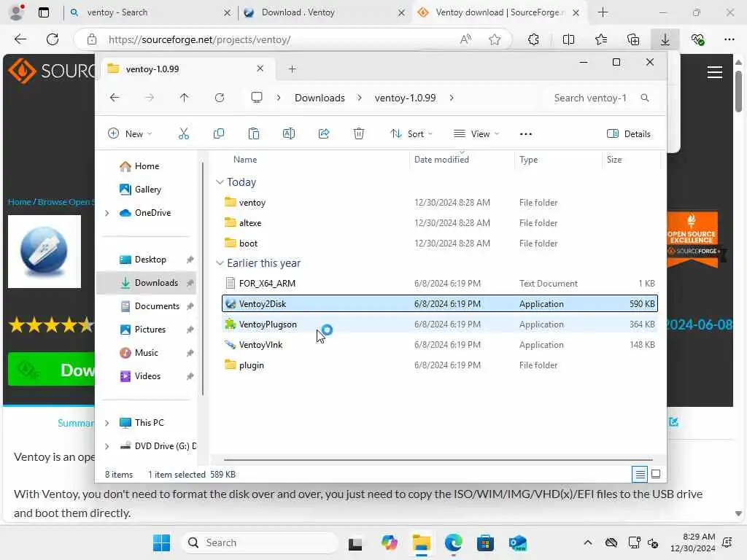The width and height of the screenshot is (747, 560).
Task: Add a new File Explorer tab
Action: click(292, 69)
